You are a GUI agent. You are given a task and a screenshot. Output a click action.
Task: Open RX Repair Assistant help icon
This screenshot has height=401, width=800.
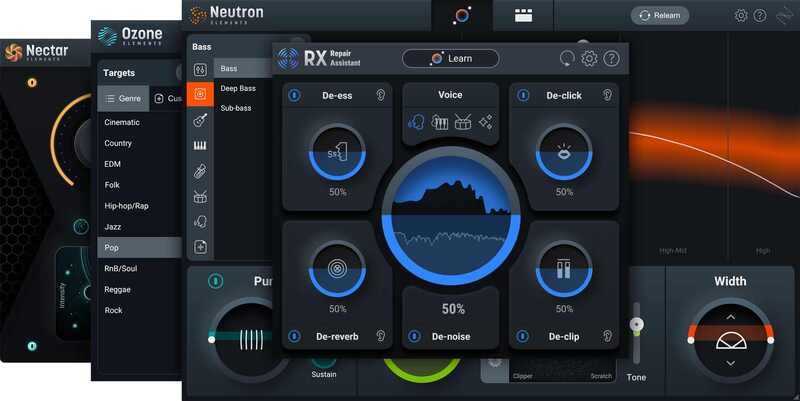611,58
